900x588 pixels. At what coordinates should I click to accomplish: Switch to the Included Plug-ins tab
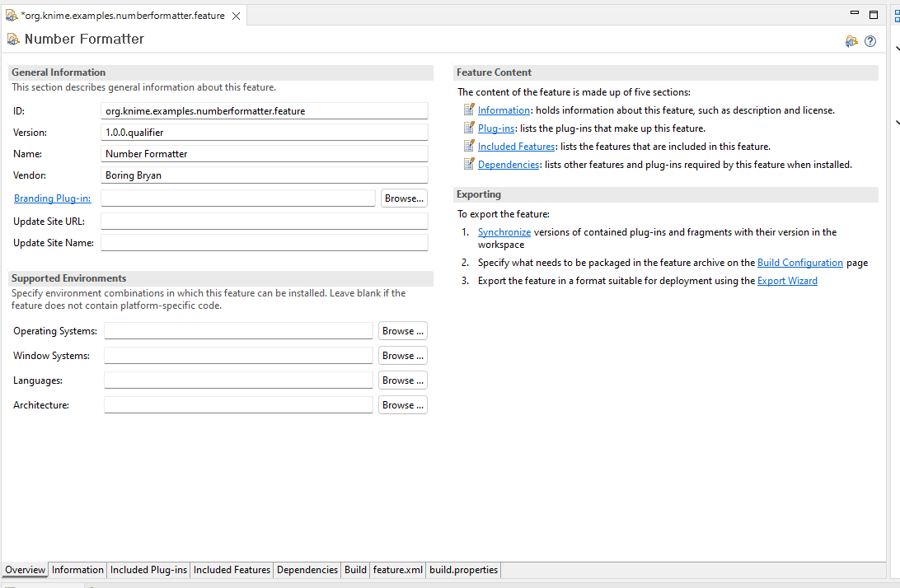click(x=148, y=570)
